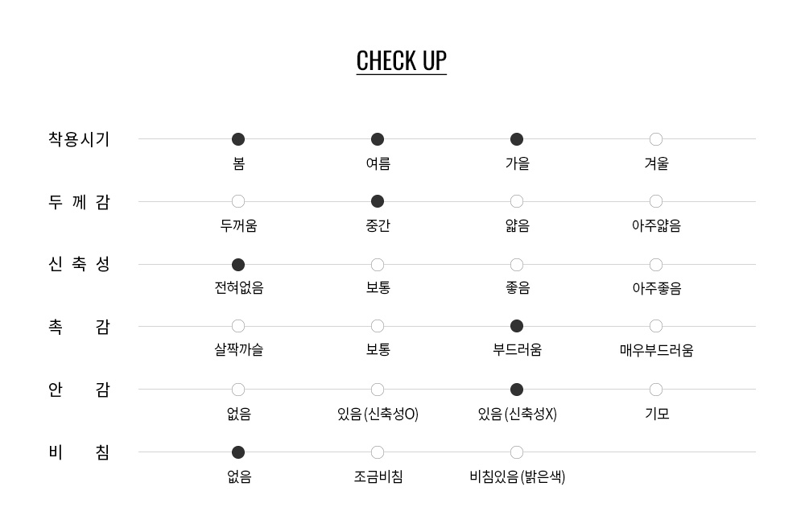Image resolution: width=805 pixels, height=532 pixels.
Task: Click the 중간 thickness dot
Action: pos(378,201)
